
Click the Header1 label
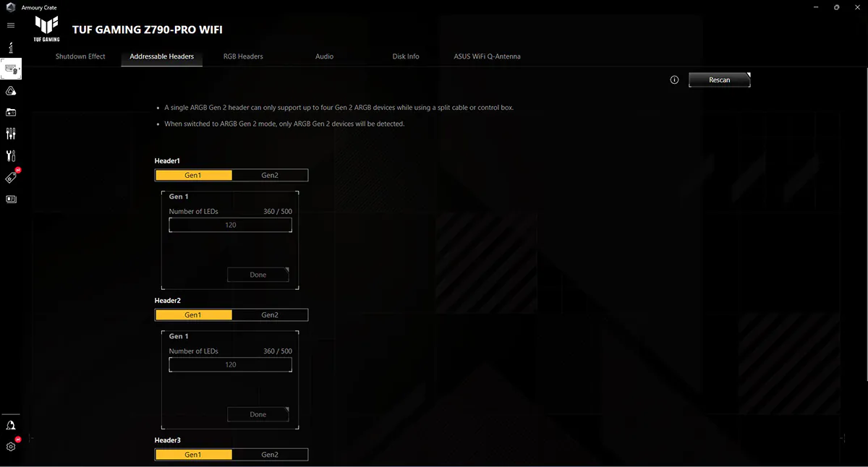168,160
